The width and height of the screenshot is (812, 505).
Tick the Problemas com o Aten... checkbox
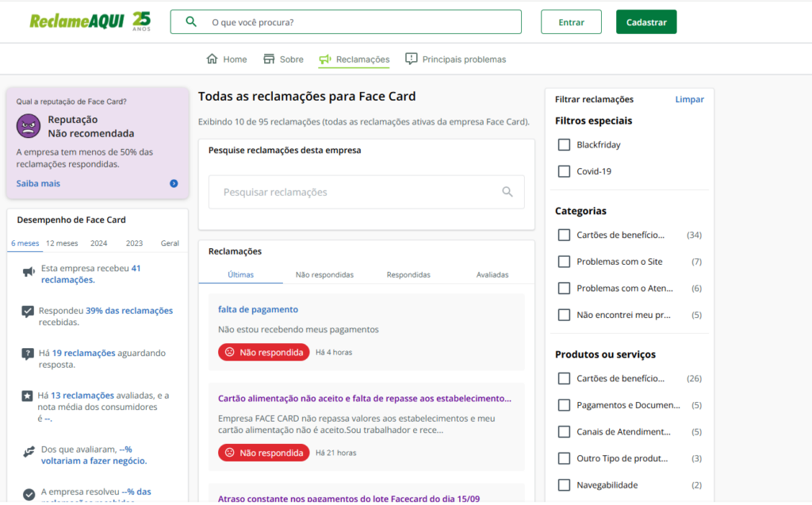pos(564,289)
